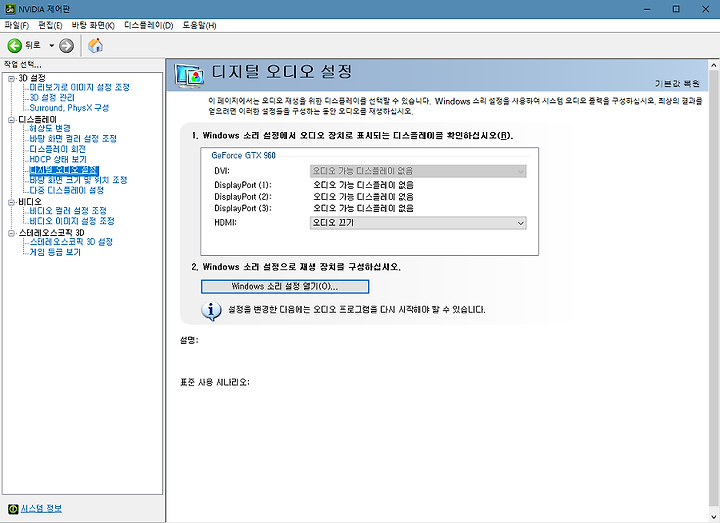720x523 pixels.
Task: Collapse the 스테레오스코픽 3D tree node
Action: 11,233
